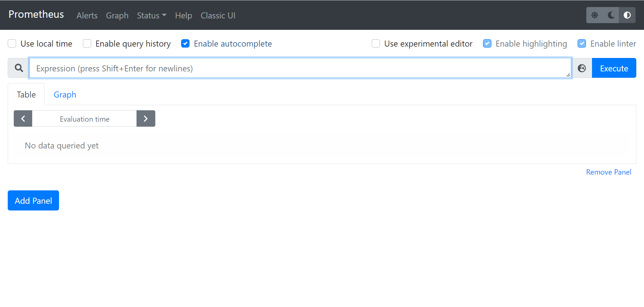The height and width of the screenshot is (307, 644).
Task: Switch to dark theme moon icon
Action: coord(611,15)
